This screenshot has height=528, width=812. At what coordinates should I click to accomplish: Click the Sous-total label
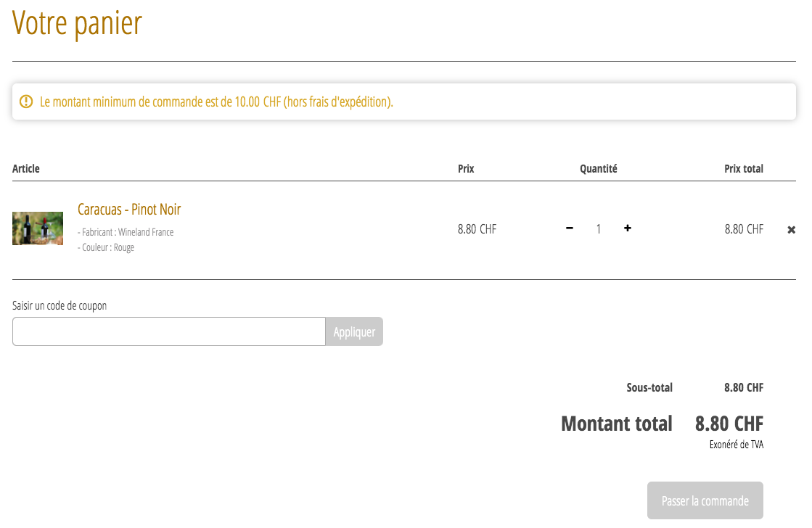(649, 387)
